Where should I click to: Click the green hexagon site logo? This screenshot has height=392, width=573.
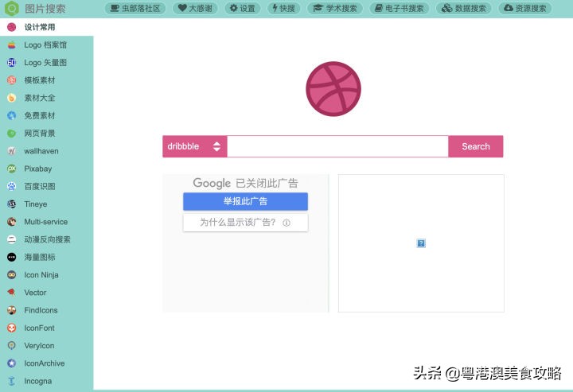click(x=12, y=8)
